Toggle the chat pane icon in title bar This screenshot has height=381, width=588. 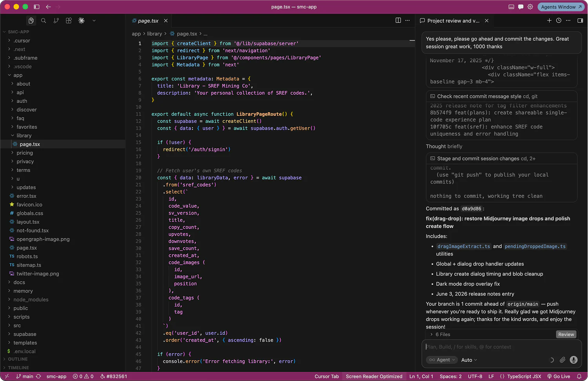click(x=521, y=7)
